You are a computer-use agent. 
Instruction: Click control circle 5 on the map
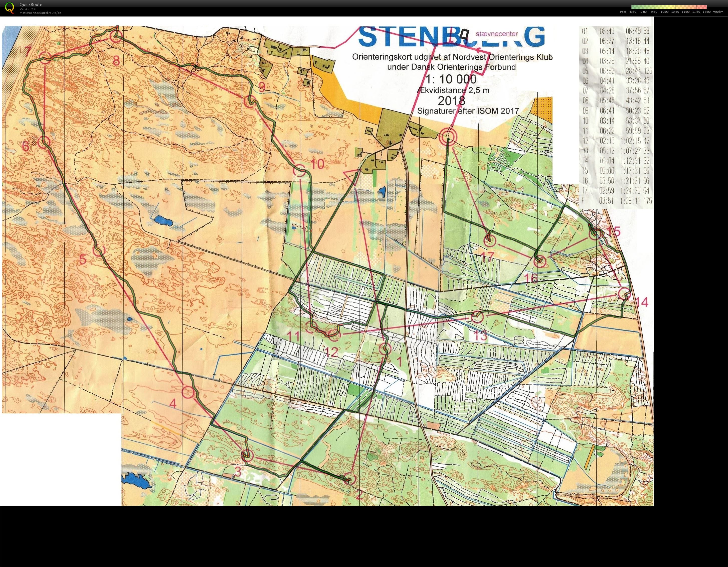click(x=99, y=250)
